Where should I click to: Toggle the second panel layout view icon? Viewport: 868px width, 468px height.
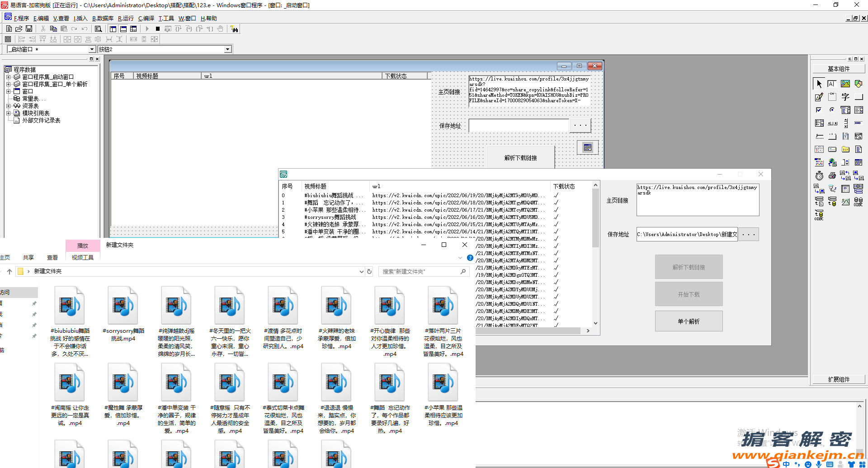click(x=123, y=28)
